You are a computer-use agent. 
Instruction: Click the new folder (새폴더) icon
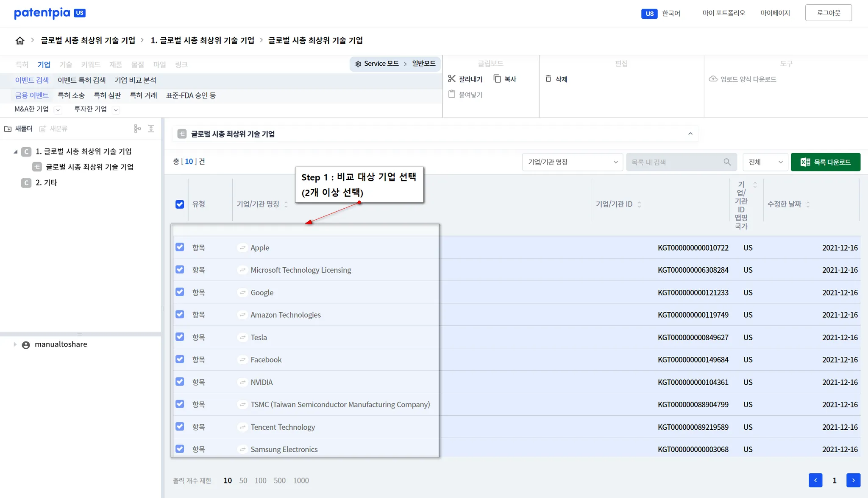tap(8, 129)
